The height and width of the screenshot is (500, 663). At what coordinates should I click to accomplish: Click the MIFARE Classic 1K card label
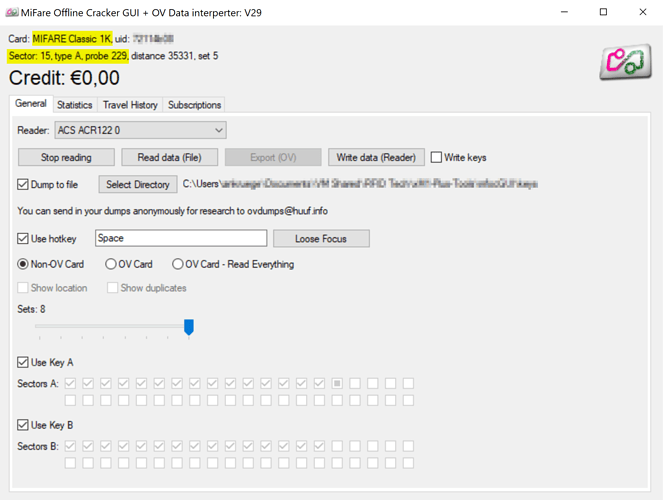[x=72, y=38]
